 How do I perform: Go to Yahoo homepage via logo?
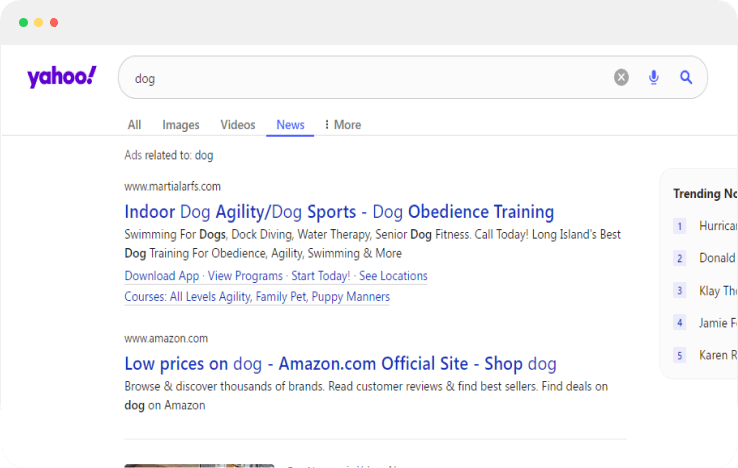click(x=62, y=77)
